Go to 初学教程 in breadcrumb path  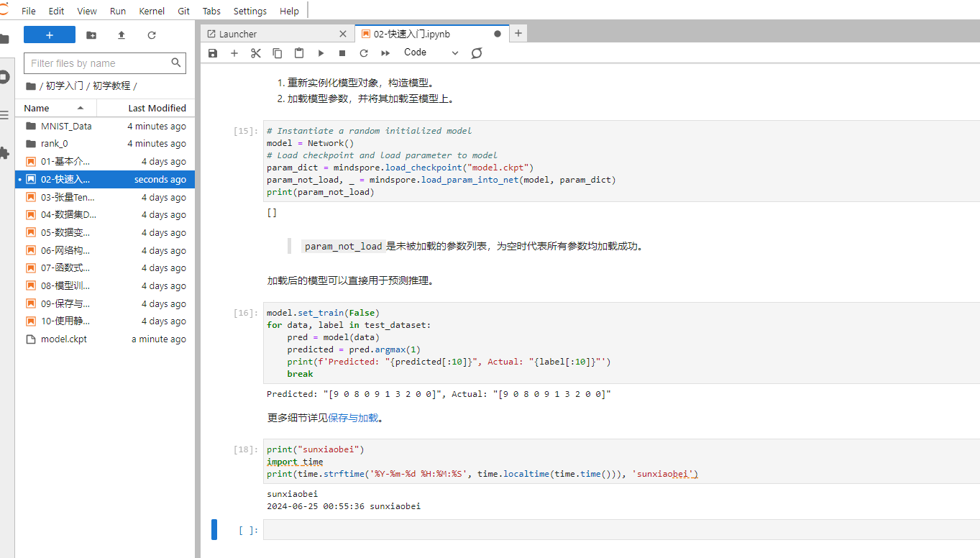click(x=111, y=86)
